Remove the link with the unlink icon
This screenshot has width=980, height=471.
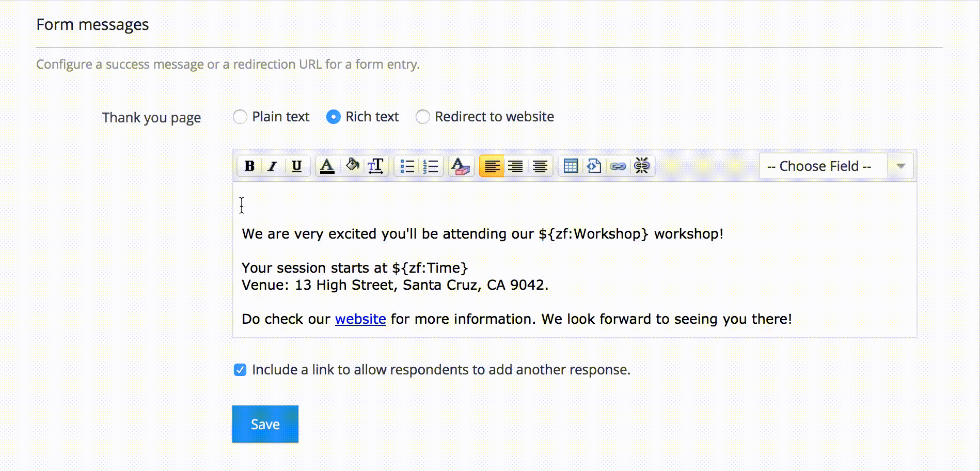click(641, 166)
